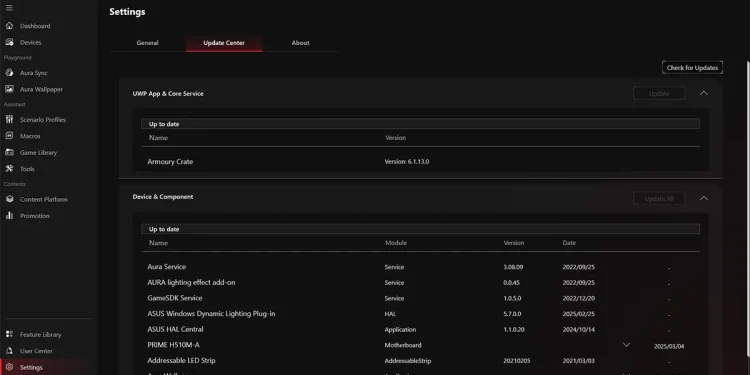Collapse the Device & Component section
Viewport: 750px width, 375px height.
click(x=704, y=198)
